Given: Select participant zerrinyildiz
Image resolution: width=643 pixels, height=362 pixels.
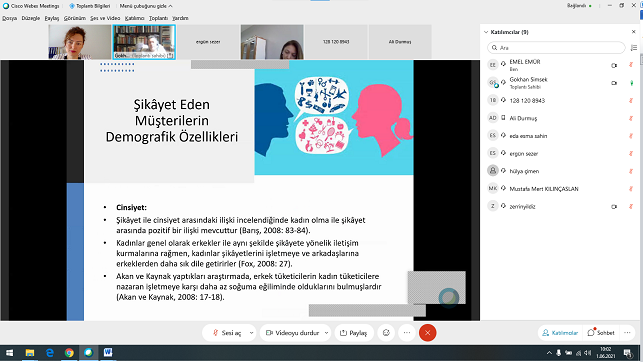Looking at the screenshot, I should [x=561, y=206].
